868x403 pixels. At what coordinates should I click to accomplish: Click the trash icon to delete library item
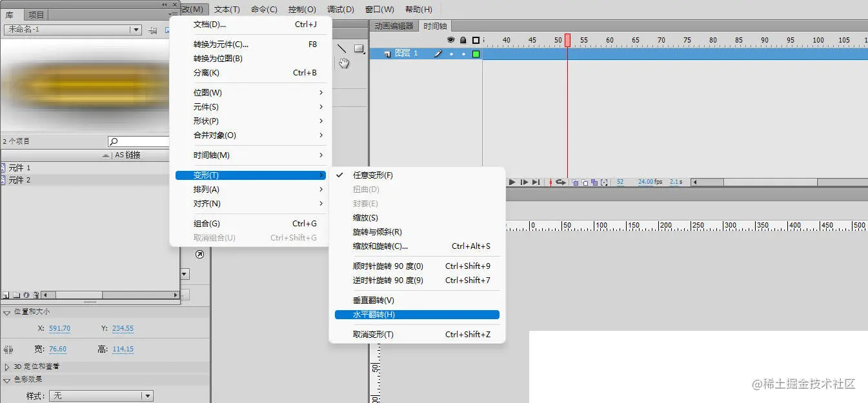point(35,295)
